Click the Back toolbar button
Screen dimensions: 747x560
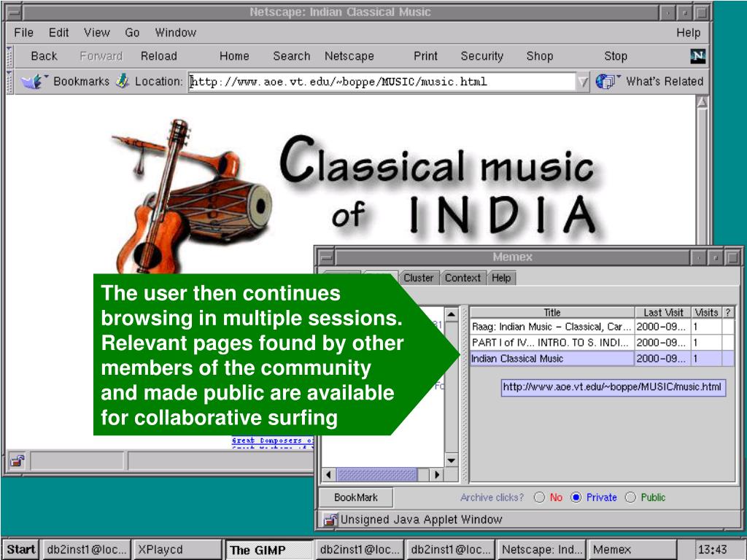(x=44, y=56)
